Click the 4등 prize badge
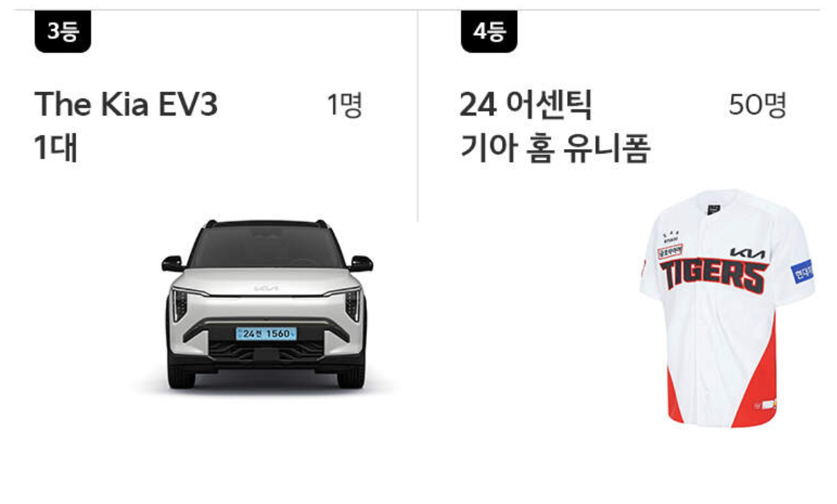 pos(489,31)
